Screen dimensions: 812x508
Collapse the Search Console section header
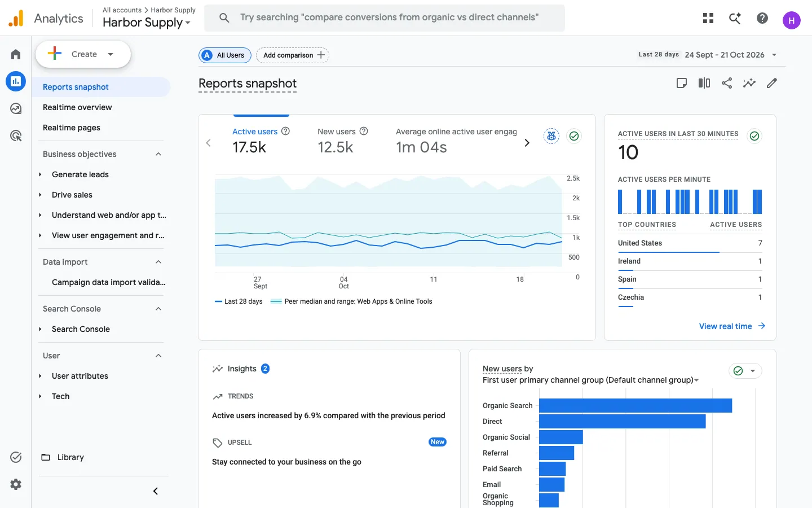point(158,309)
